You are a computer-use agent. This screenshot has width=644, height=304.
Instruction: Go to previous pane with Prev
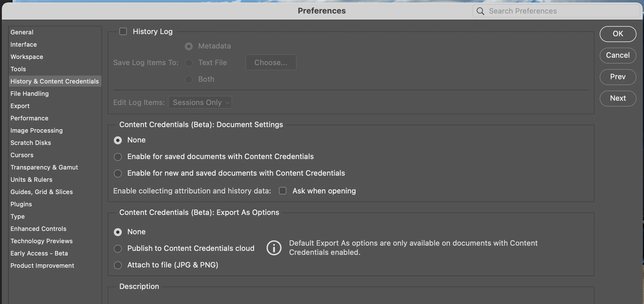[x=618, y=77]
